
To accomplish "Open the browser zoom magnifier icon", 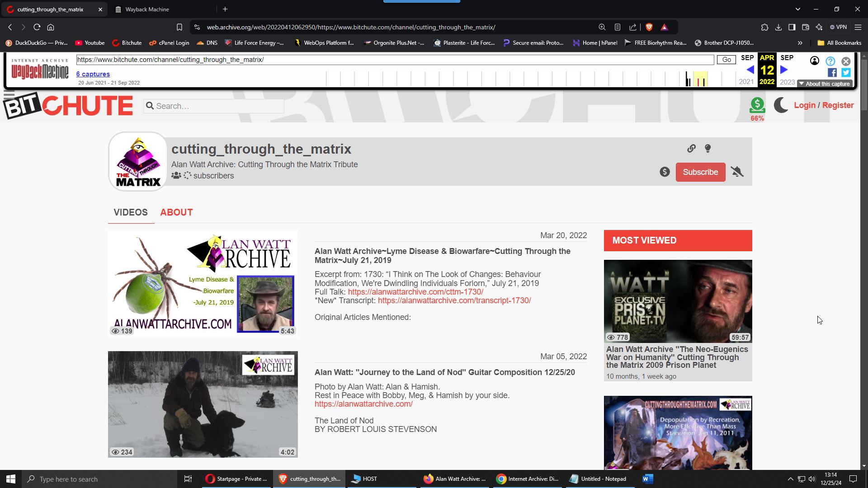I will (x=602, y=27).
